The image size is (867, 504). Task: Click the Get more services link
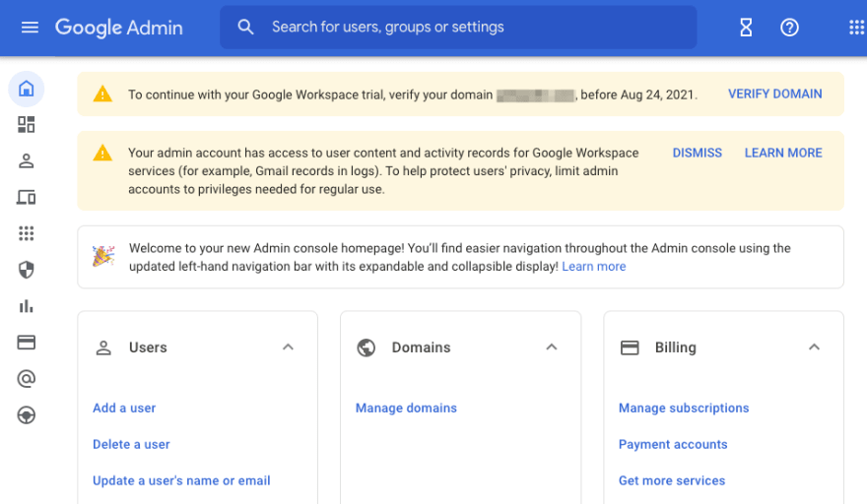click(x=672, y=480)
